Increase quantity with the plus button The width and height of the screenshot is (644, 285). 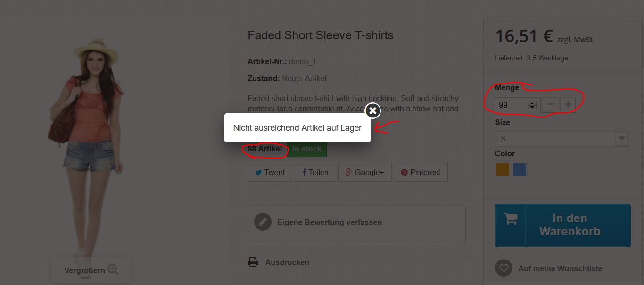point(568,104)
